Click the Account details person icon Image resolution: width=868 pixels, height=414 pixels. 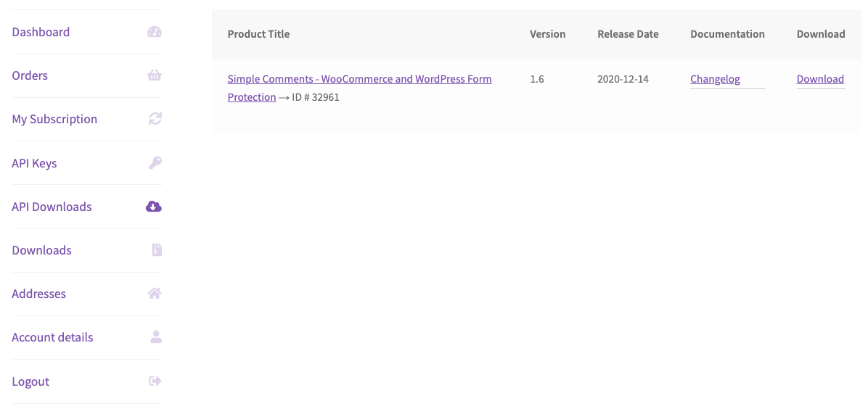pyautogui.click(x=155, y=337)
